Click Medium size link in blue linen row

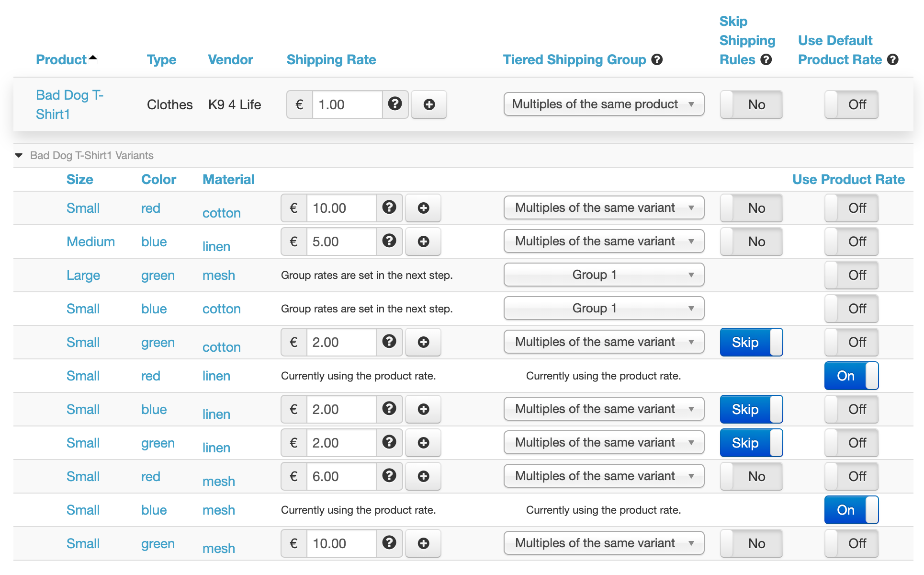pos(90,241)
